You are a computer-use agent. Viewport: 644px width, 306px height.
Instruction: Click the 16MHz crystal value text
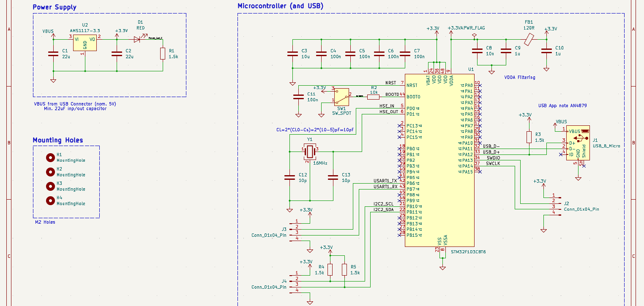click(x=320, y=163)
